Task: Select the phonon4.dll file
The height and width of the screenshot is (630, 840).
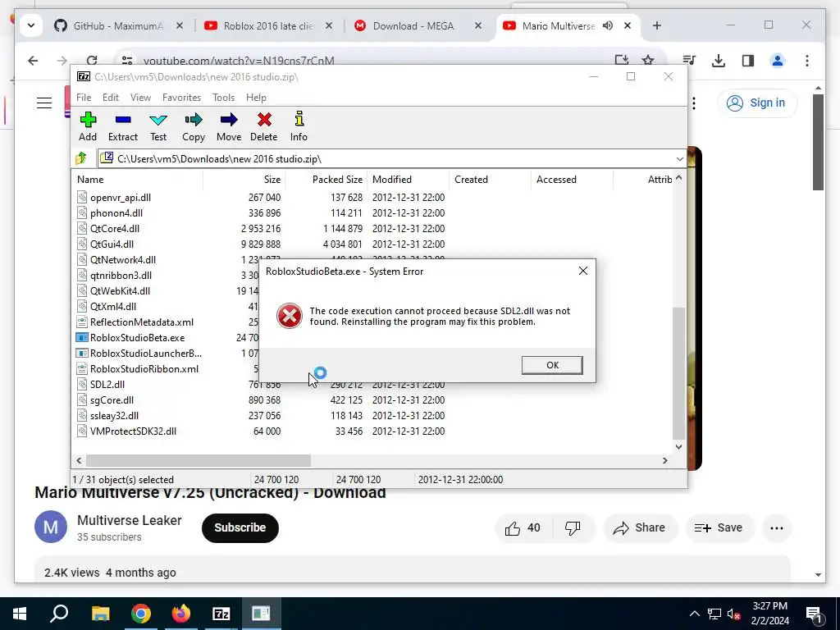Action: click(x=116, y=213)
